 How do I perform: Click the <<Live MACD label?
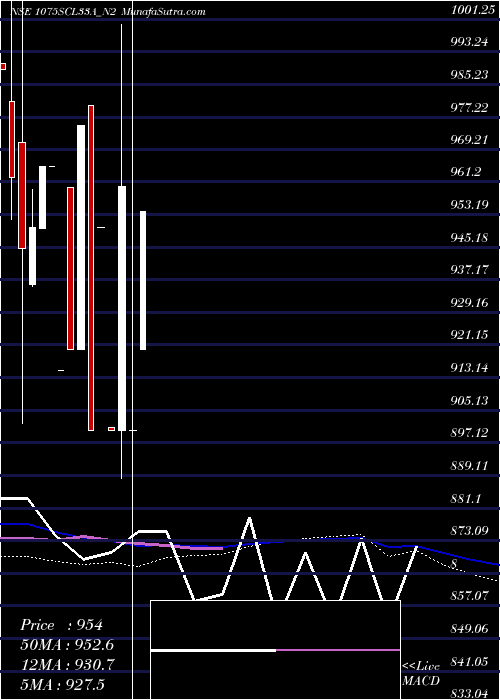(421, 674)
